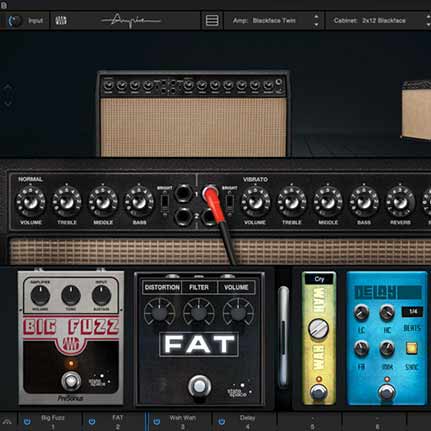This screenshot has height=431, width=431.
Task: Toggle power for FAT slot 2
Action: [x=92, y=422]
